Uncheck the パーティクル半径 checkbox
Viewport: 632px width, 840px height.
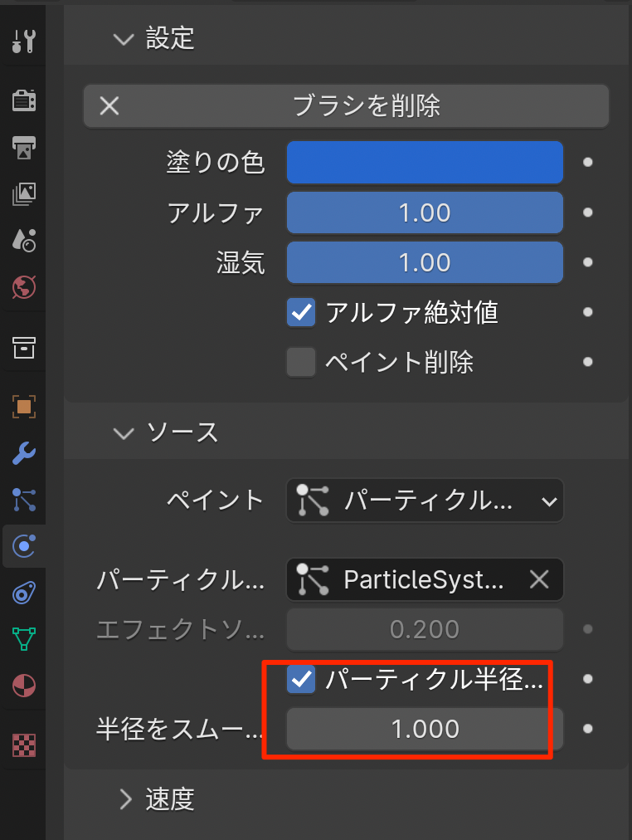coord(301,679)
